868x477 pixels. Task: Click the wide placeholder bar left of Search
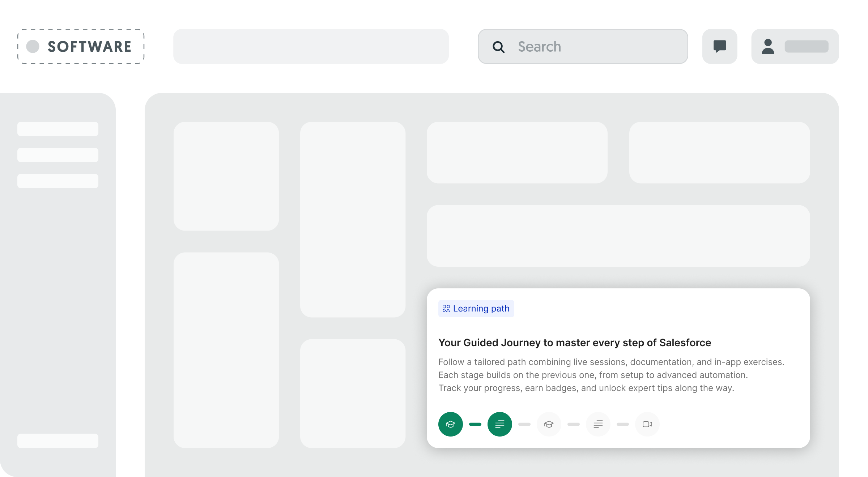pyautogui.click(x=311, y=47)
